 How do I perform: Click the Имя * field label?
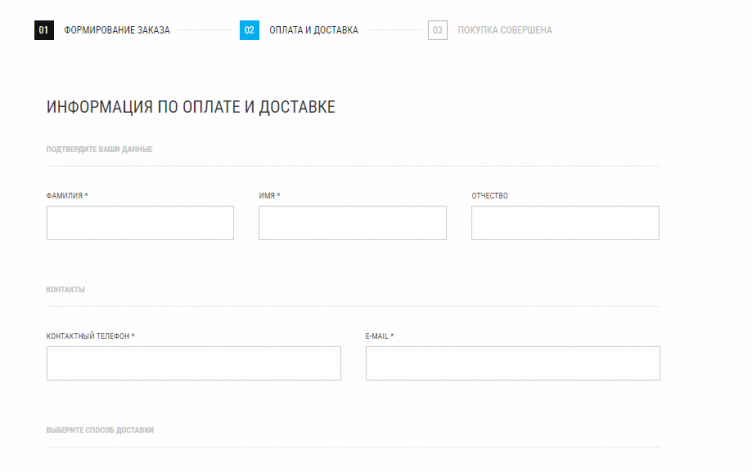click(x=269, y=196)
